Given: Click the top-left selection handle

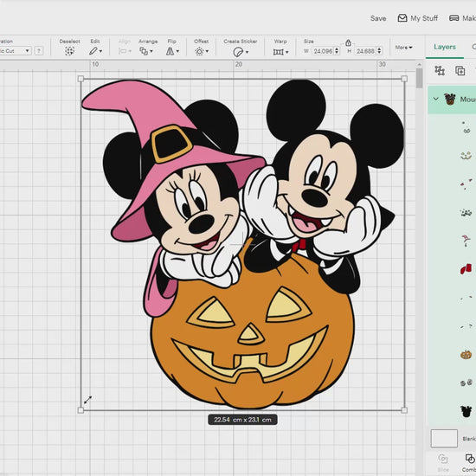Looking at the screenshot, I should click(80, 79).
